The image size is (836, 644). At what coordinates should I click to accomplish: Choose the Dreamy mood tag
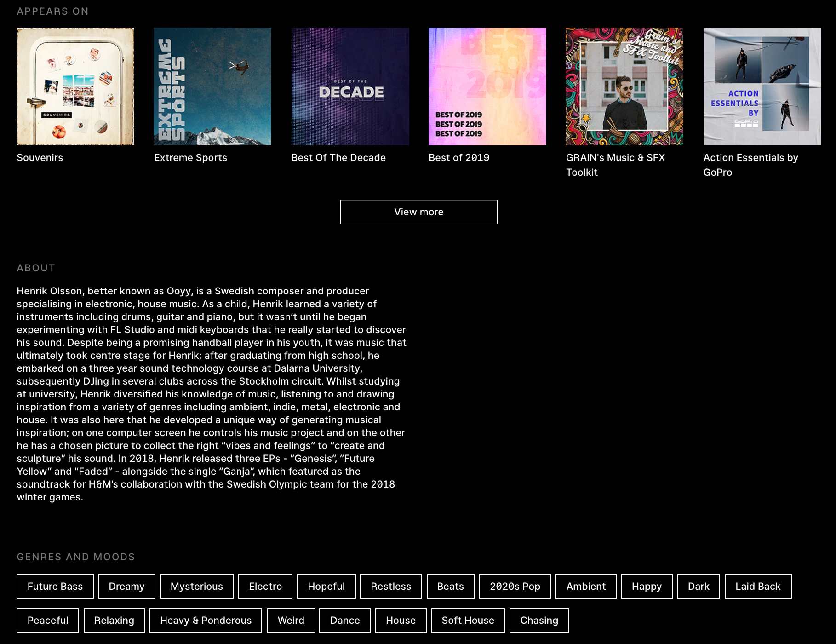pyautogui.click(x=126, y=586)
